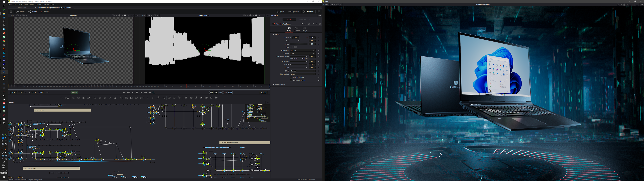Switch to the Composition1 tab
This screenshot has width=644, height=181.
pyautogui.click(x=22, y=8)
